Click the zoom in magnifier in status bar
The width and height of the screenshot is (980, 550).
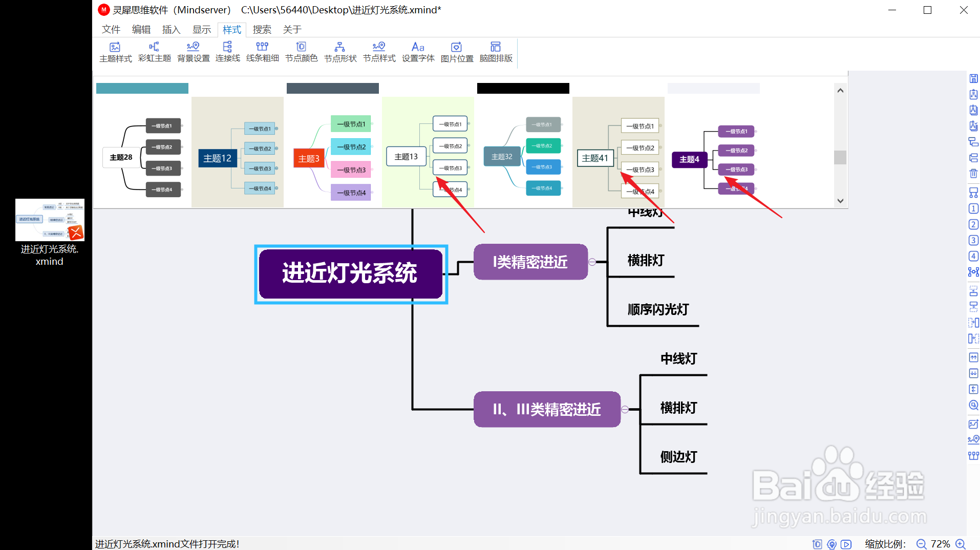[x=961, y=544]
